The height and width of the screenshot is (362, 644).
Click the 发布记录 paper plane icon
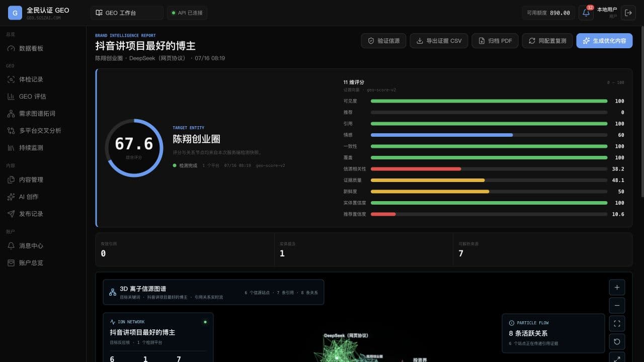[x=11, y=214]
